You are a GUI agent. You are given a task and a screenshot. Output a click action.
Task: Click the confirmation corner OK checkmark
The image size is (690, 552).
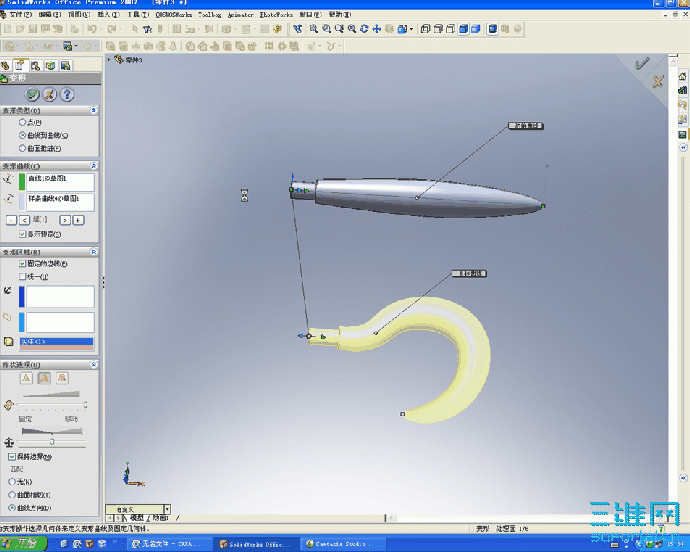point(642,64)
